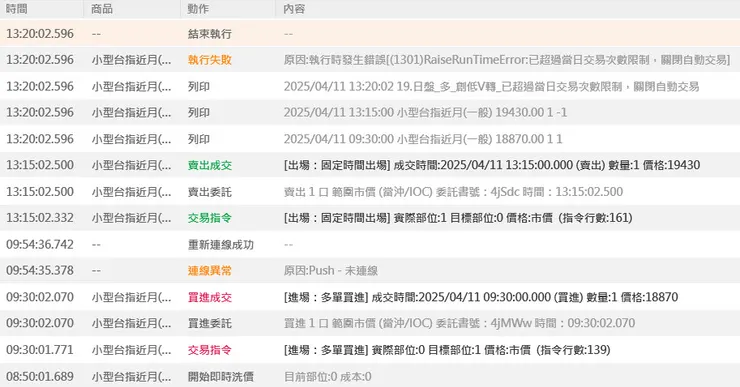Select the buy order text with 委託書號 4jMWw

pyautogui.click(x=459, y=323)
